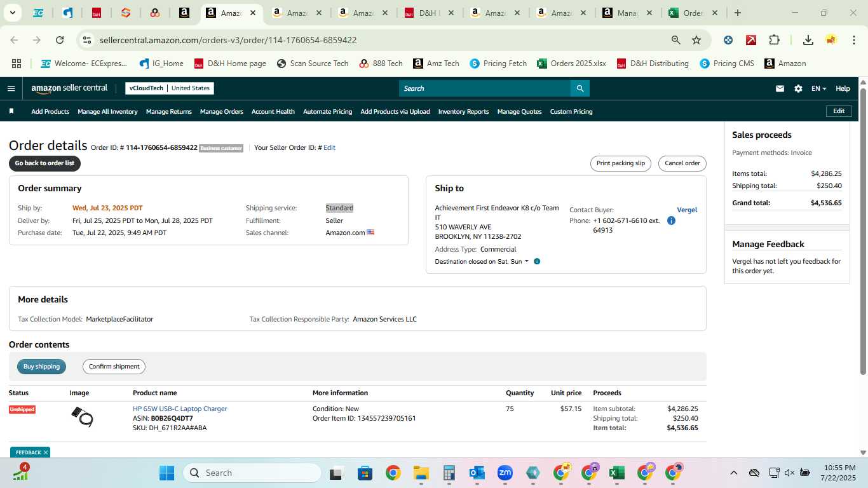The width and height of the screenshot is (868, 488).
Task: View site information icon in address bar
Action: click(87, 40)
